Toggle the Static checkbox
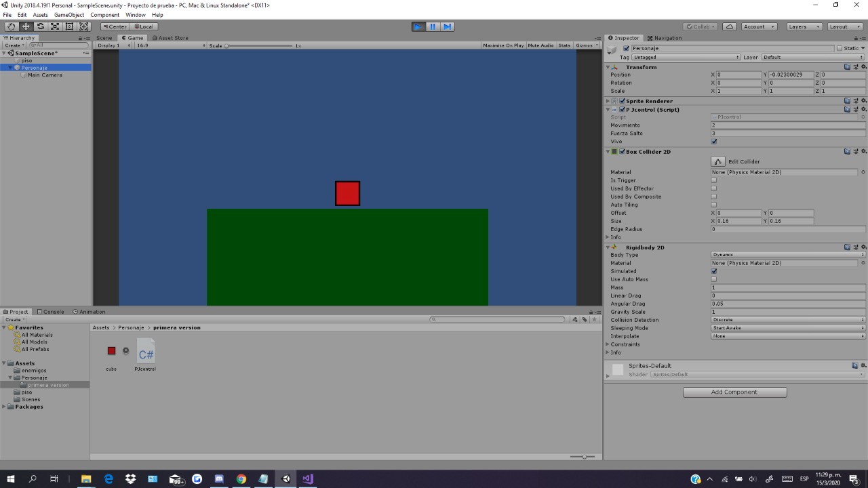The height and width of the screenshot is (488, 868). point(840,48)
